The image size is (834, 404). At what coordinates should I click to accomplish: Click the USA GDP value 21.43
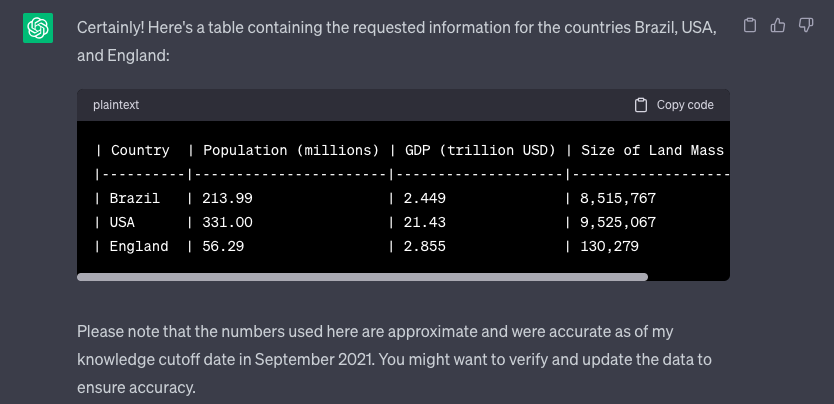click(425, 223)
